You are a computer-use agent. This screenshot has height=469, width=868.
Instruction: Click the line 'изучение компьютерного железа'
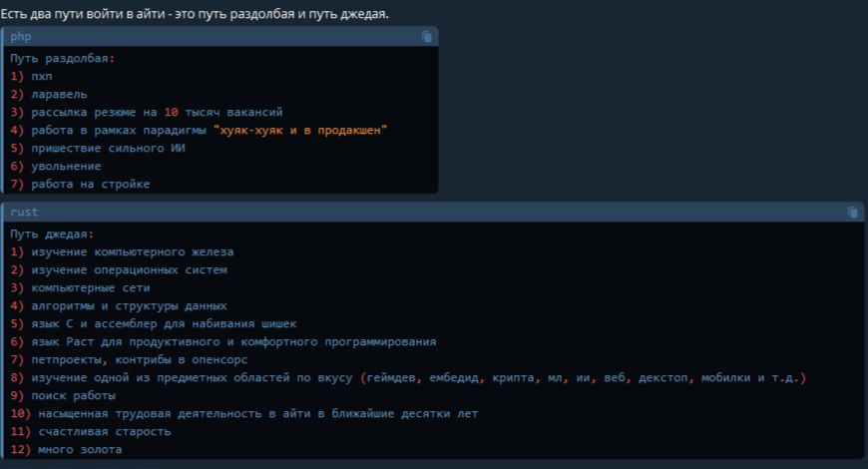(133, 251)
